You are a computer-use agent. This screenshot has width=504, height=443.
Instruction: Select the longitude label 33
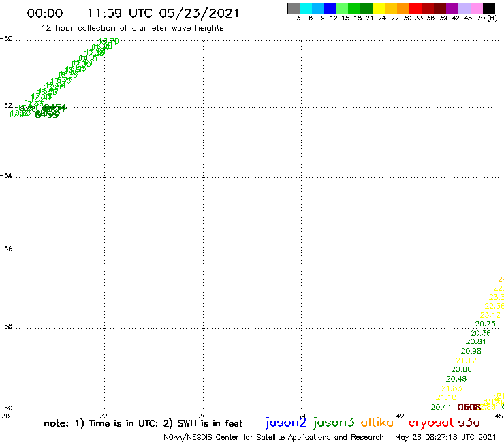104,416
